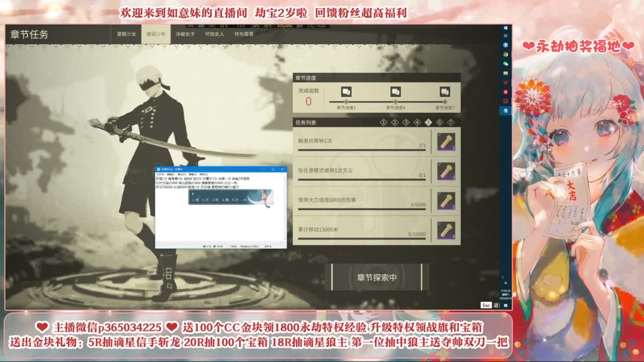Open the red round app on taskbar
This screenshot has height=362, width=644.
click(506, 92)
